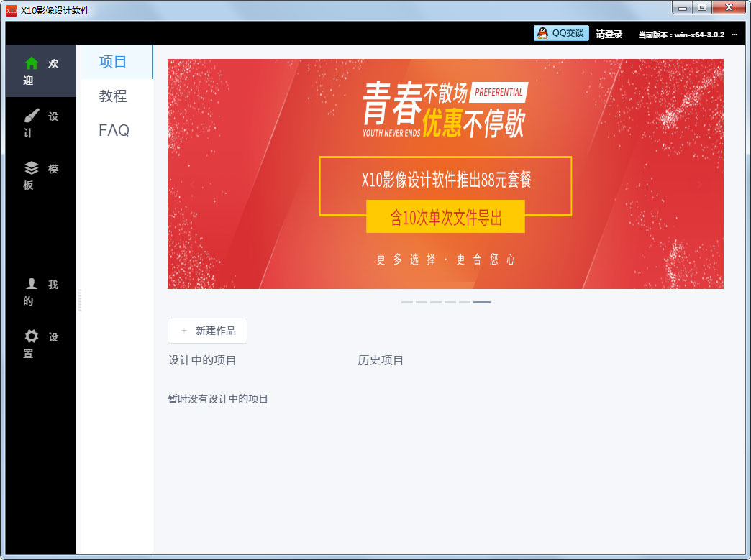
Task: Go to the third banner slide indicator
Action: [x=436, y=303]
